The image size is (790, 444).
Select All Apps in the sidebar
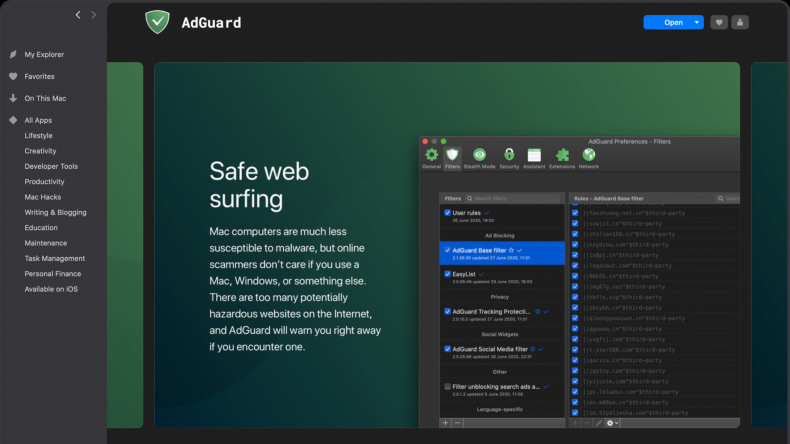38,120
